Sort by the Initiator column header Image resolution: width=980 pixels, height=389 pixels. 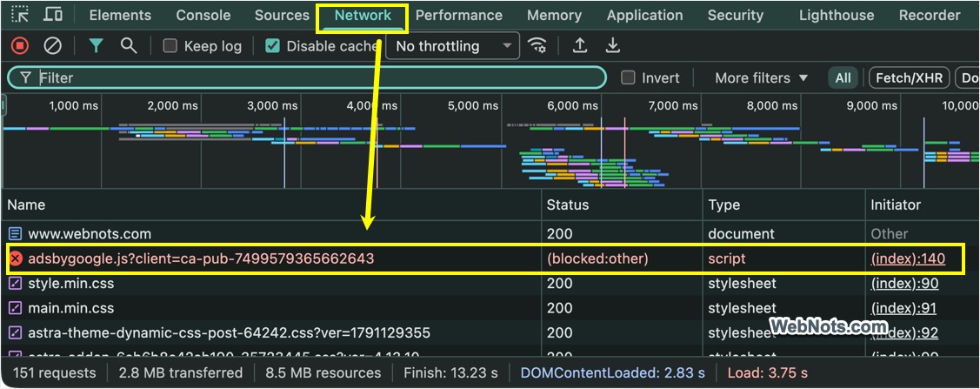(x=923, y=205)
